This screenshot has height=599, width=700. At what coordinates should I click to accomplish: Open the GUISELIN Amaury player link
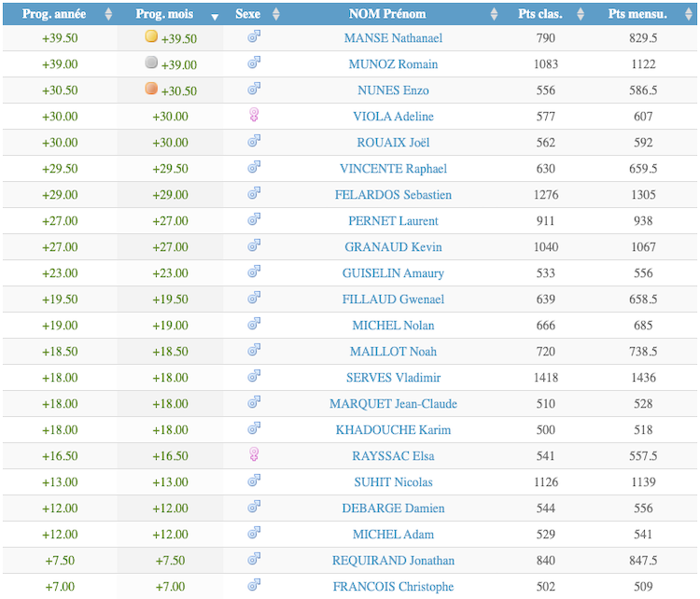coord(393,273)
